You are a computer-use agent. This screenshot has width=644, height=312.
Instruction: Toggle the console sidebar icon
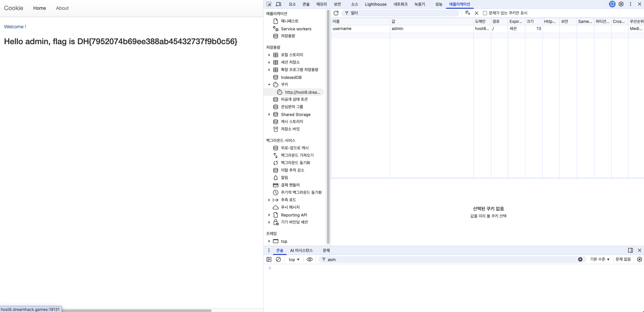269,259
